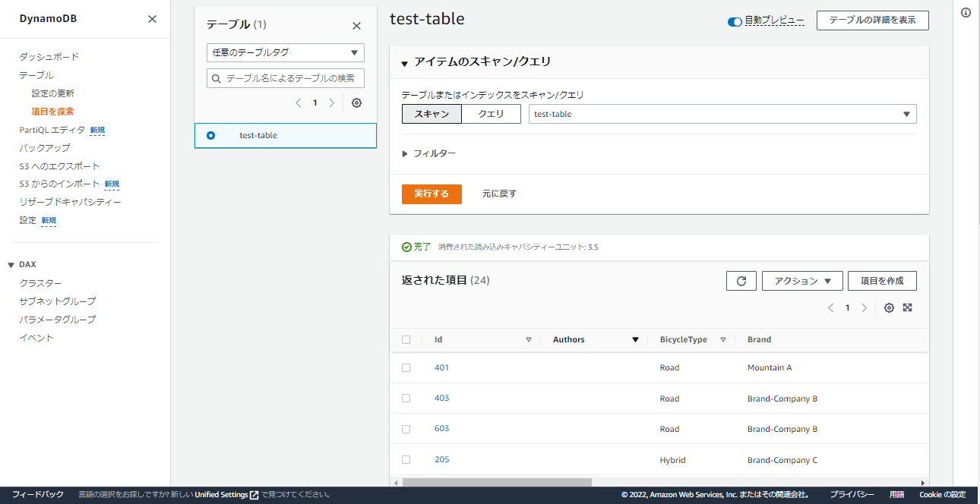The image size is (980, 504).
Task: Open the Privacy link in footer
Action: 852,495
